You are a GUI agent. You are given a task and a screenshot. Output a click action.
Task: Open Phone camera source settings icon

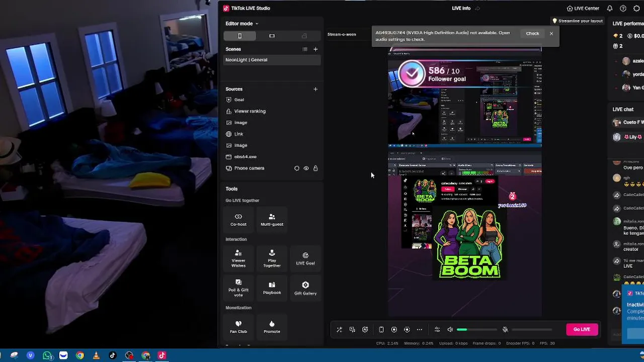(x=297, y=168)
